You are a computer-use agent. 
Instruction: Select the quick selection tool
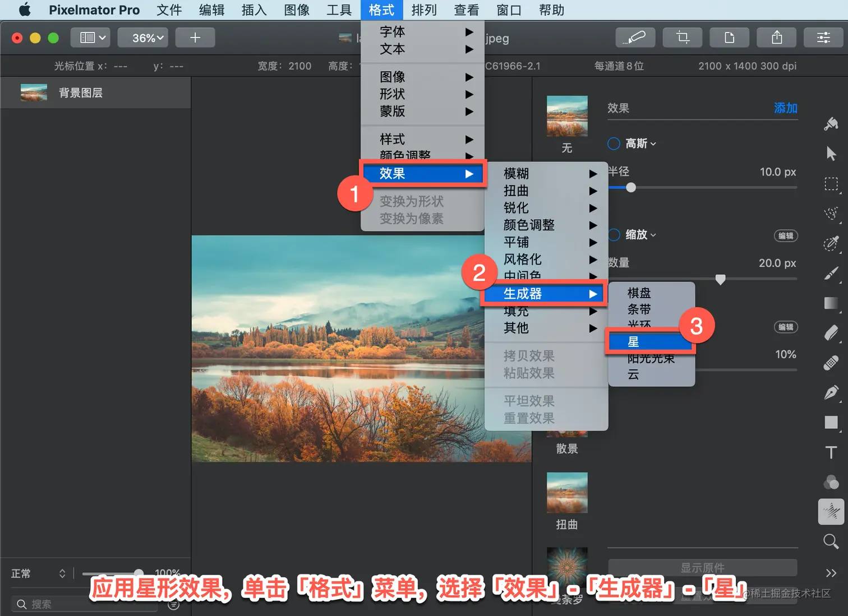tap(831, 214)
